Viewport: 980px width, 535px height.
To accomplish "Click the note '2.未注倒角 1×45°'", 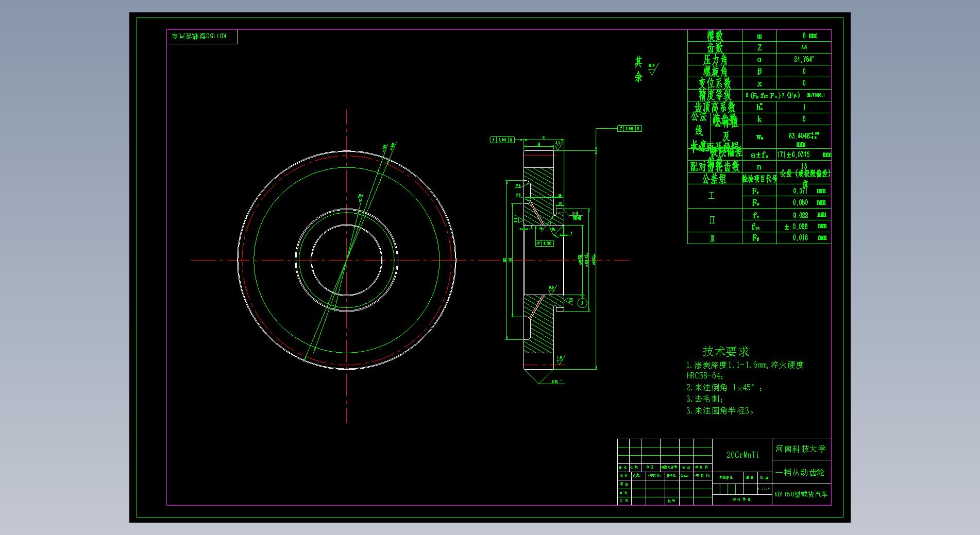I will point(724,388).
